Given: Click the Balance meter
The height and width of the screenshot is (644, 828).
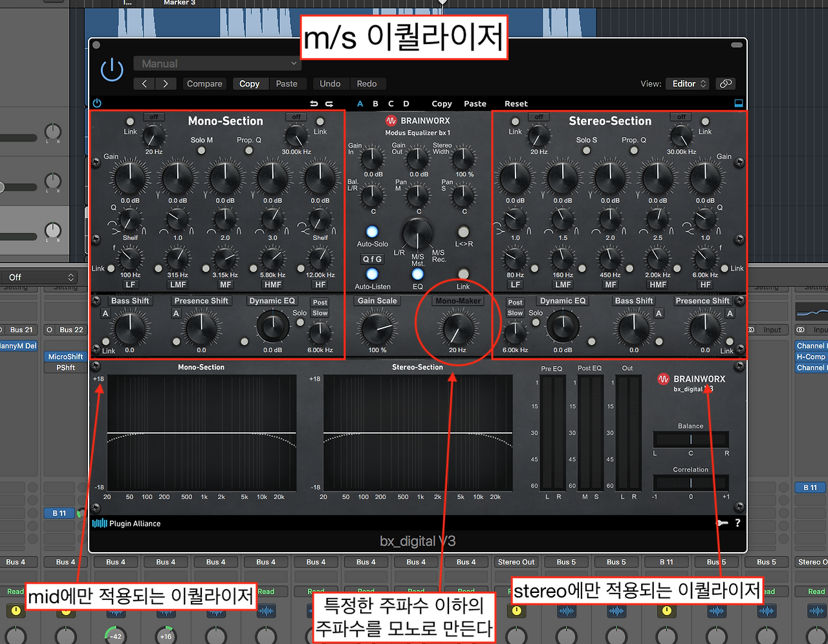Looking at the screenshot, I should click(691, 440).
